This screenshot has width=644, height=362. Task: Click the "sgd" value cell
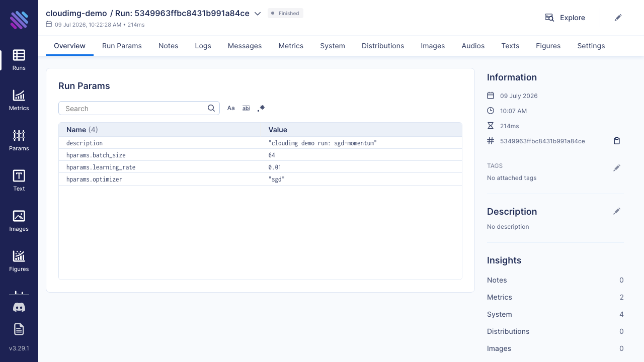point(277,179)
